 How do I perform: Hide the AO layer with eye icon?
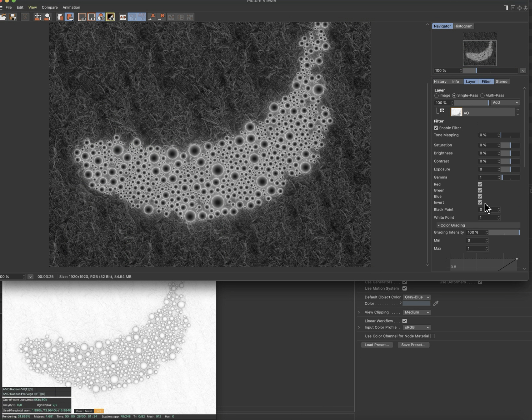(442, 110)
